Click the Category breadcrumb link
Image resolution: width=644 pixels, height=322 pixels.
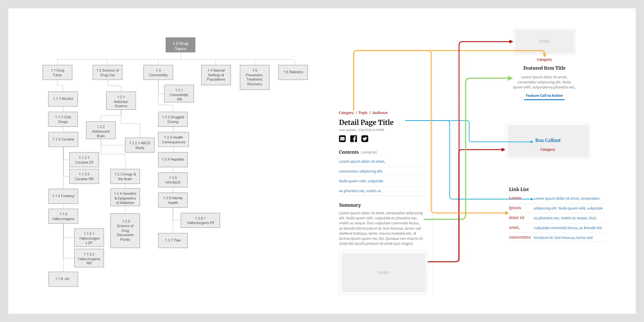[x=346, y=112]
